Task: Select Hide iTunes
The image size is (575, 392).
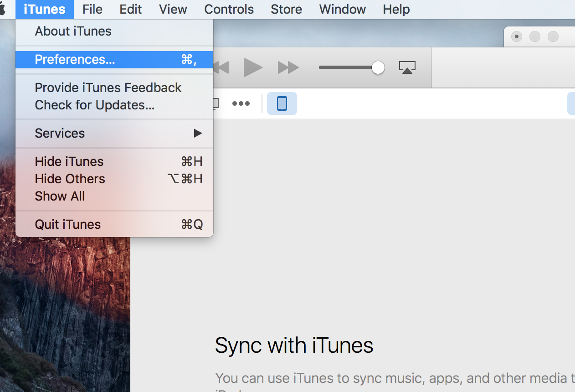Action: 114,161
